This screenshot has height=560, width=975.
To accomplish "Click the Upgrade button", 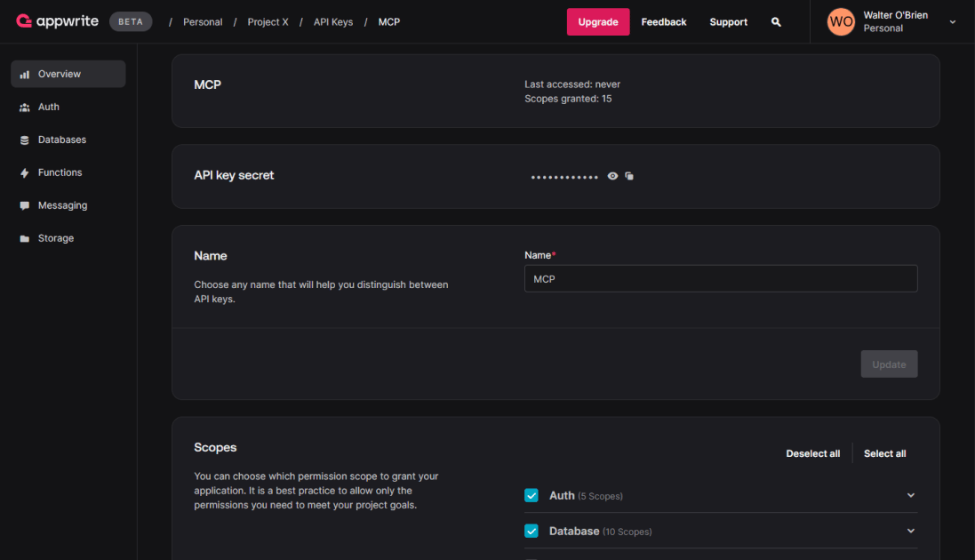I will click(x=598, y=21).
